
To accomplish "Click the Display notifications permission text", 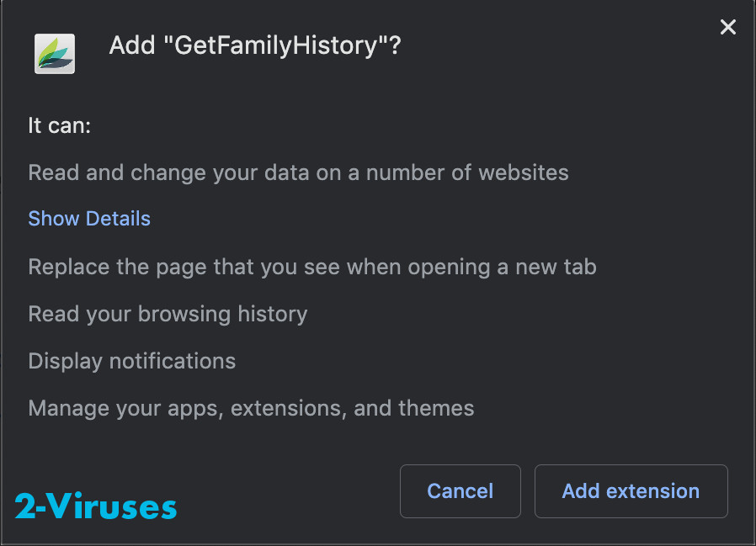I will [131, 360].
